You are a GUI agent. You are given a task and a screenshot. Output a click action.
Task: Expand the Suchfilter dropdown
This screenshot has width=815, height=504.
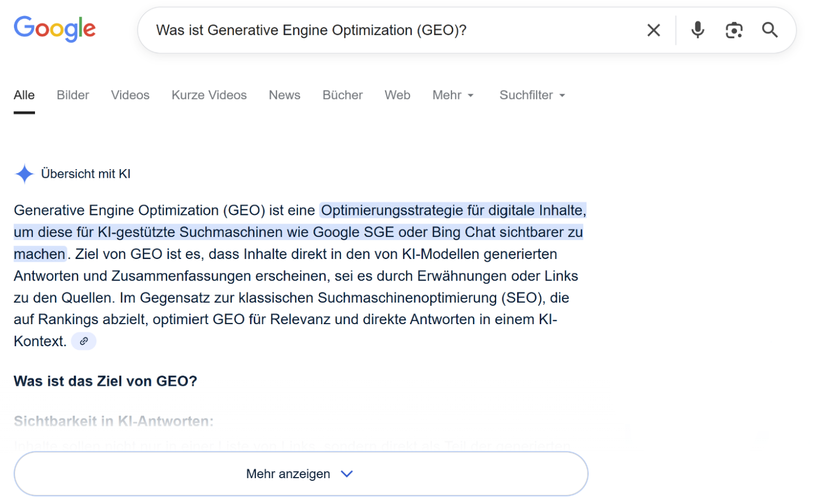click(x=532, y=95)
